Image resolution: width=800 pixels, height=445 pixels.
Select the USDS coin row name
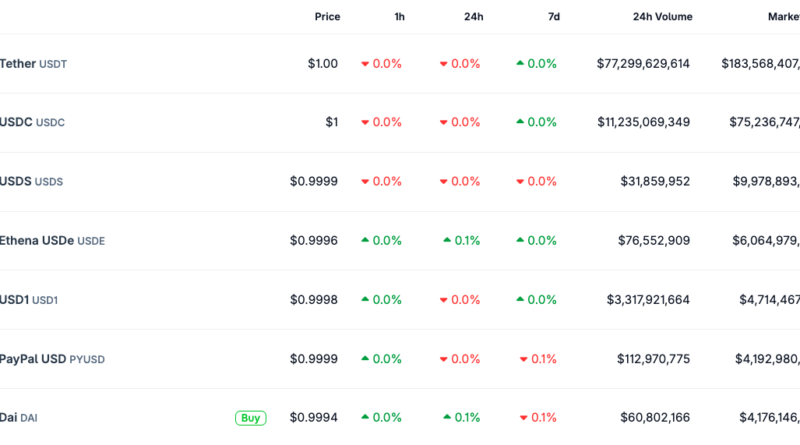tap(32, 182)
